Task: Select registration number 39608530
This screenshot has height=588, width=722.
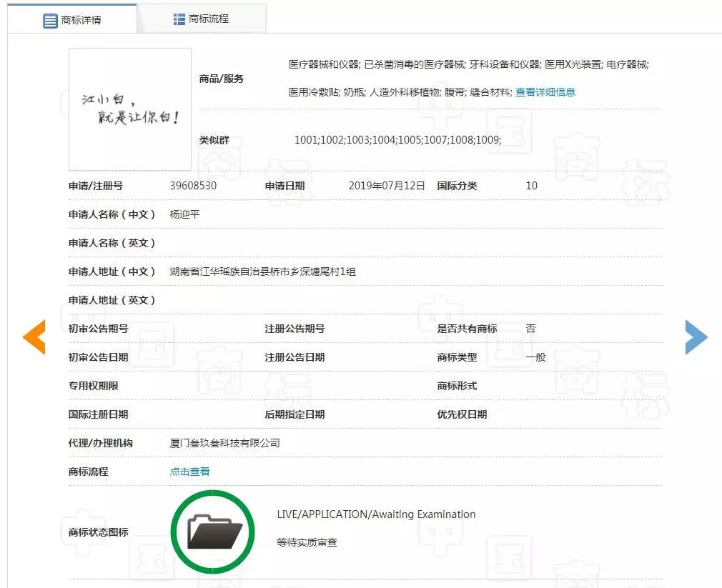Action: coord(193,186)
